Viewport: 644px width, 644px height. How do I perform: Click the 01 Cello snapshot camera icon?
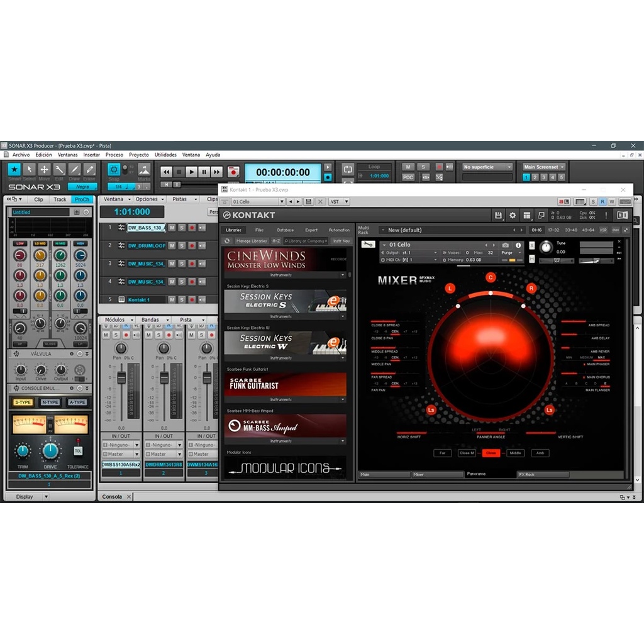pos(506,245)
